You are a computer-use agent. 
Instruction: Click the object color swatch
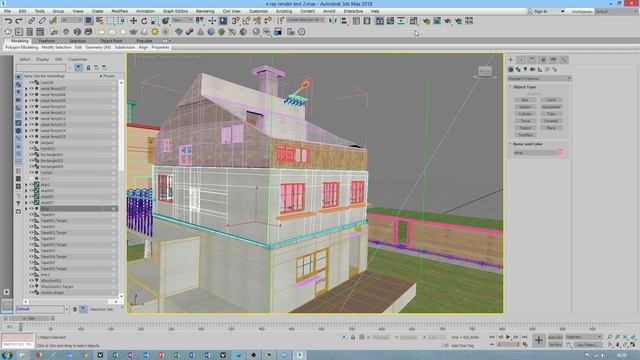[561, 153]
